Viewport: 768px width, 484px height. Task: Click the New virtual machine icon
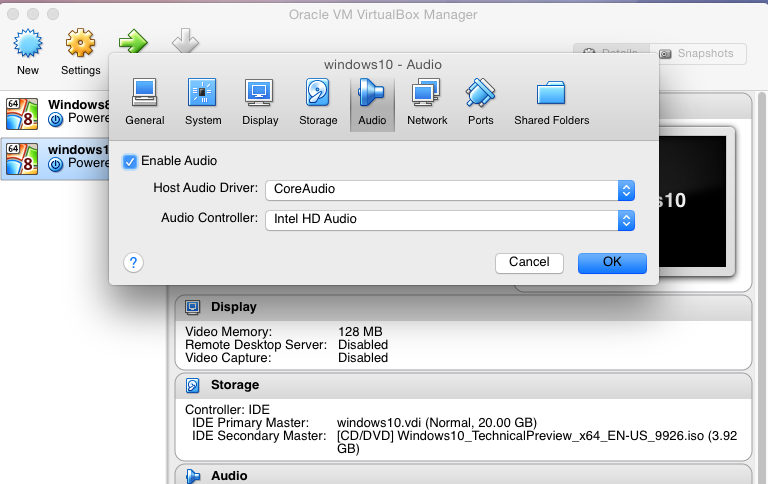click(x=28, y=50)
